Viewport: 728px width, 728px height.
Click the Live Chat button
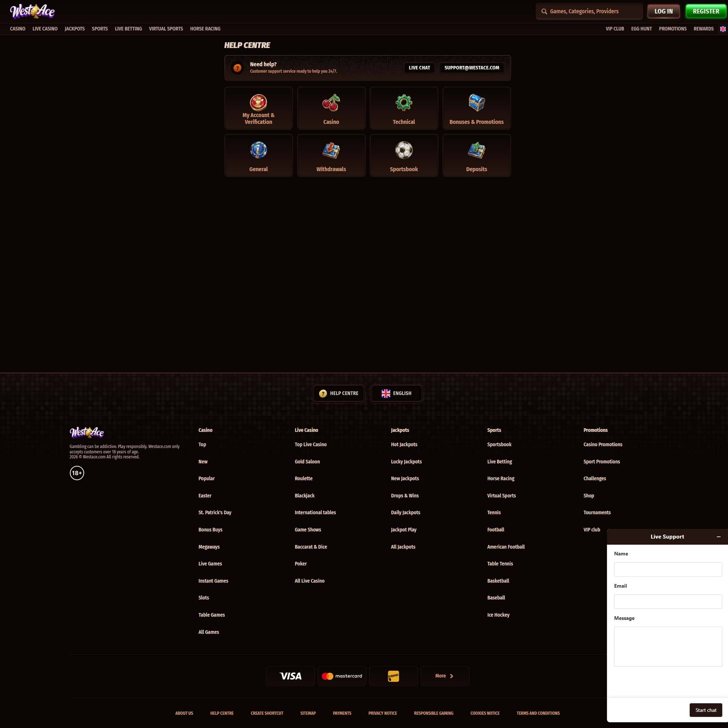click(419, 68)
